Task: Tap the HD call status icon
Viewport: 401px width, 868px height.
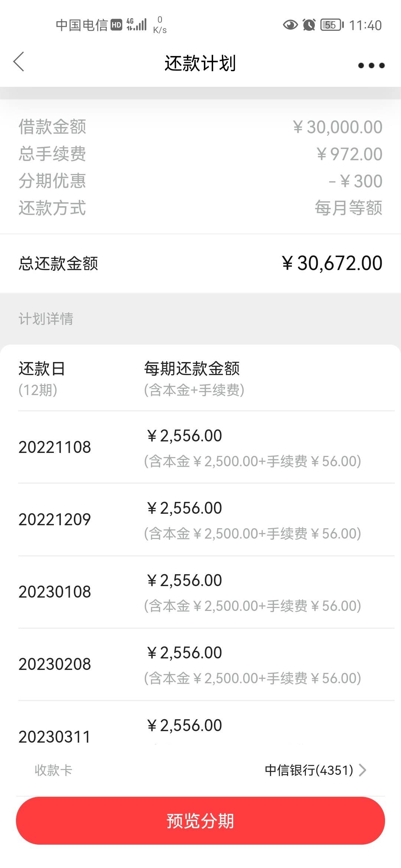Action: pos(117,25)
